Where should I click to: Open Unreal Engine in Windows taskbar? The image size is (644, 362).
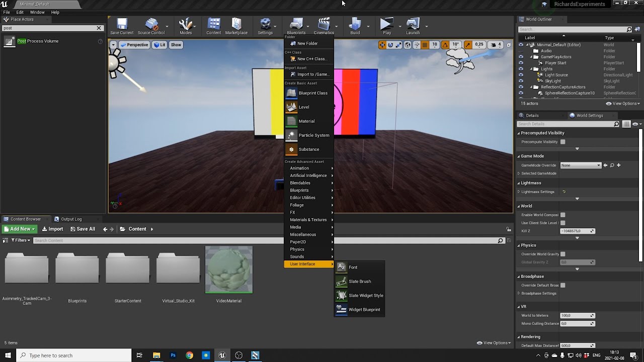[222, 355]
